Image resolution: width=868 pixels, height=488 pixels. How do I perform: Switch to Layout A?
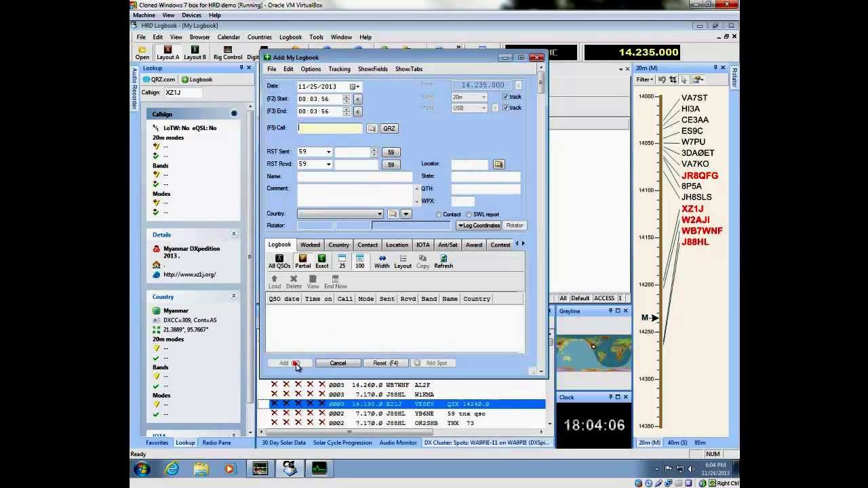(167, 54)
